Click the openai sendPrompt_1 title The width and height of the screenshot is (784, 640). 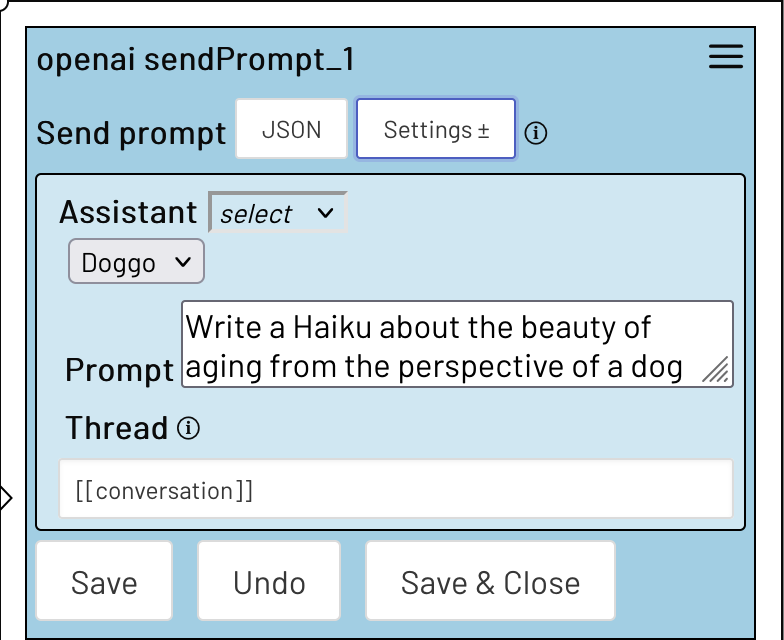(x=196, y=59)
